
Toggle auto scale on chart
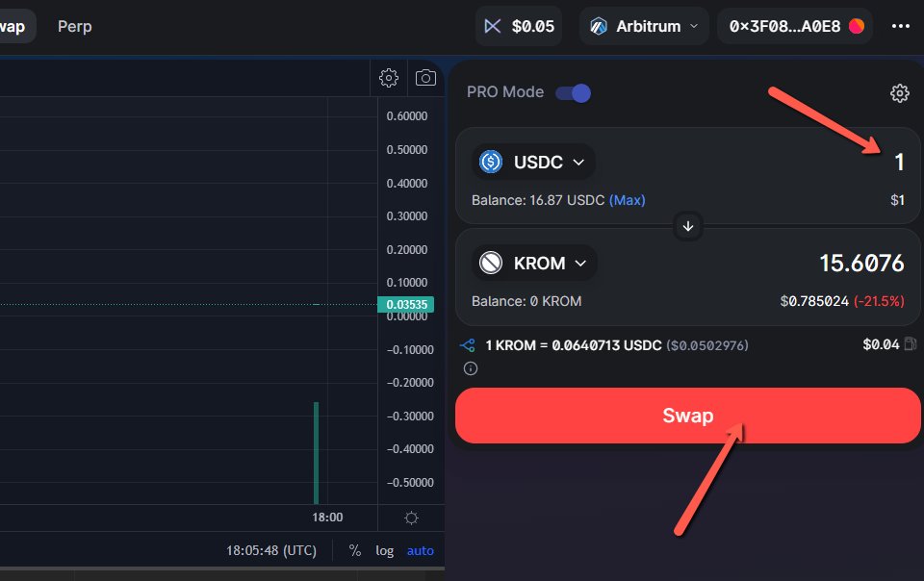point(421,550)
